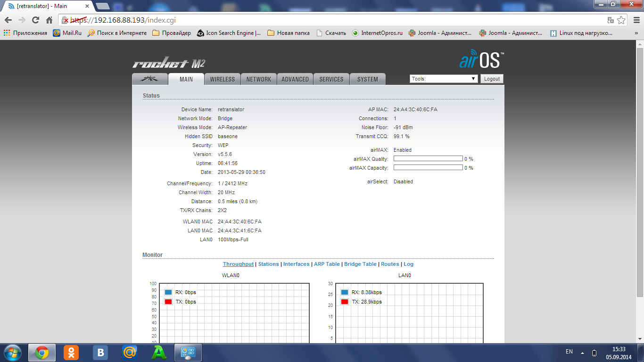Image resolution: width=644 pixels, height=362 pixels.
Task: Click the Transmit CCQ value '99.1 %'
Action: pyautogui.click(x=402, y=136)
